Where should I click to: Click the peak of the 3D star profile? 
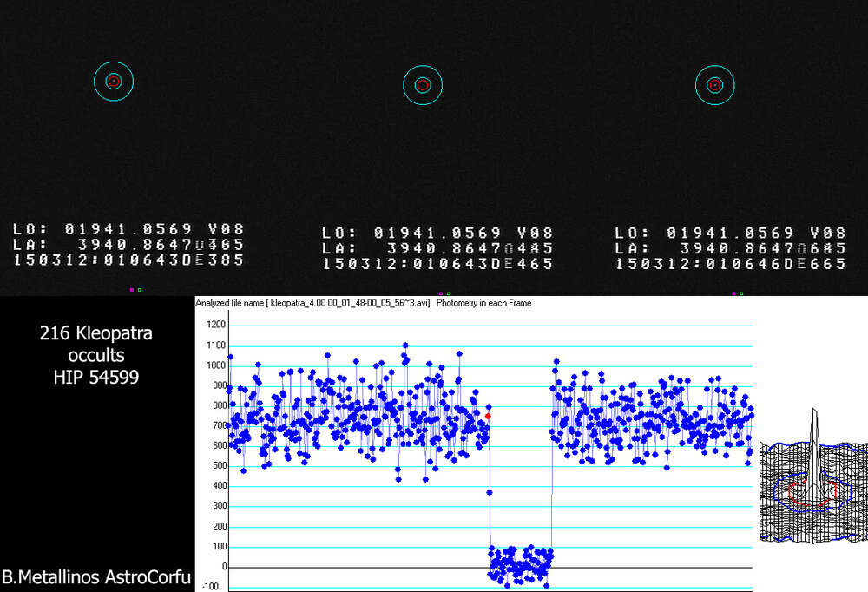814,415
